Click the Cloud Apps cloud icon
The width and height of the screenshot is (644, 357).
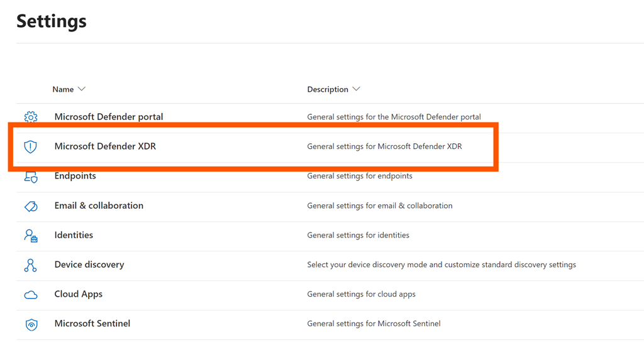(30, 295)
